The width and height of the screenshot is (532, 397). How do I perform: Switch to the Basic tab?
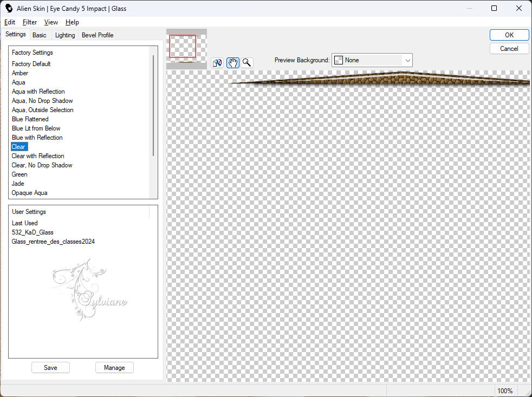click(40, 35)
